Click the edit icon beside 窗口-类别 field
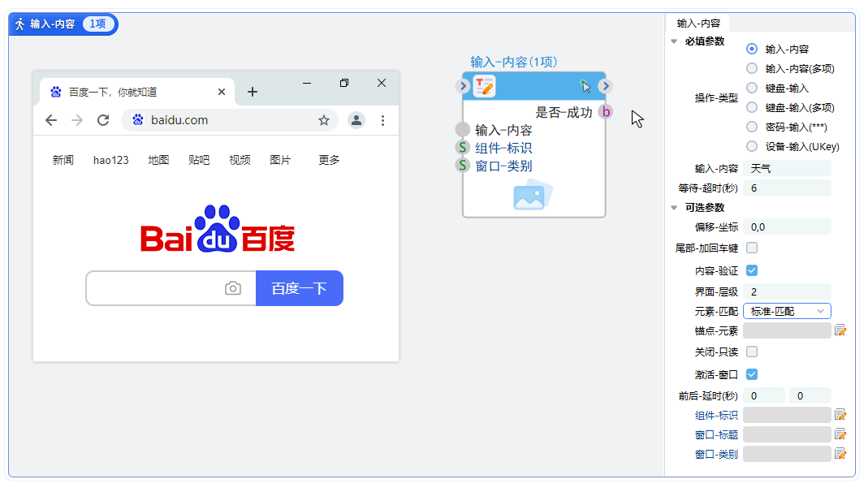The image size is (868, 492). pos(841,453)
